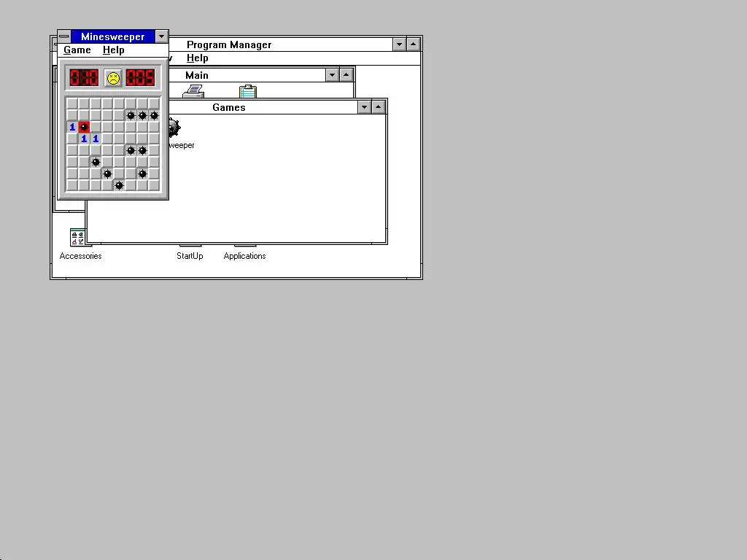The height and width of the screenshot is (560, 747).
Task: Select the Minesweeper program icon in Games
Action: 174,128
